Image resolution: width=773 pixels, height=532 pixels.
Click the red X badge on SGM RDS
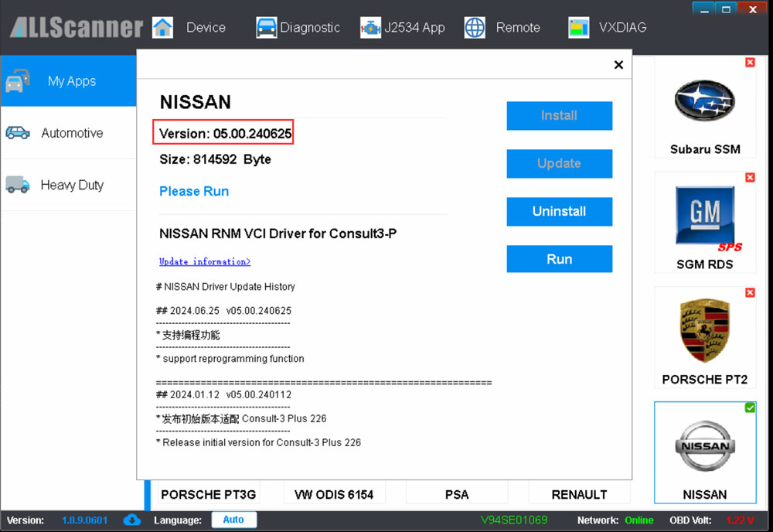(x=750, y=178)
